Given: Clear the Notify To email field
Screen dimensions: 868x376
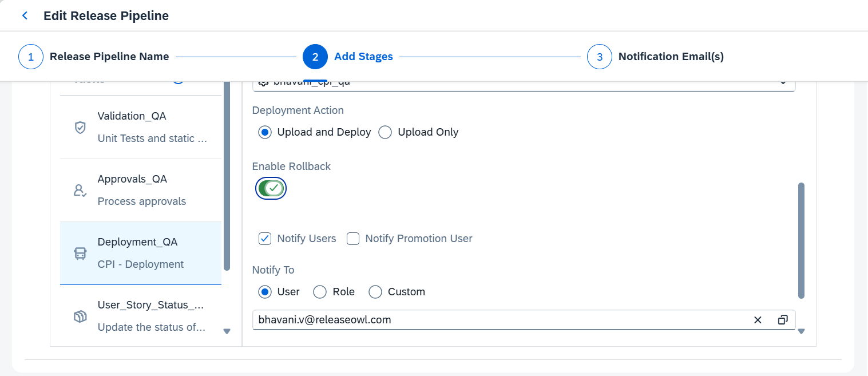Looking at the screenshot, I should (758, 320).
